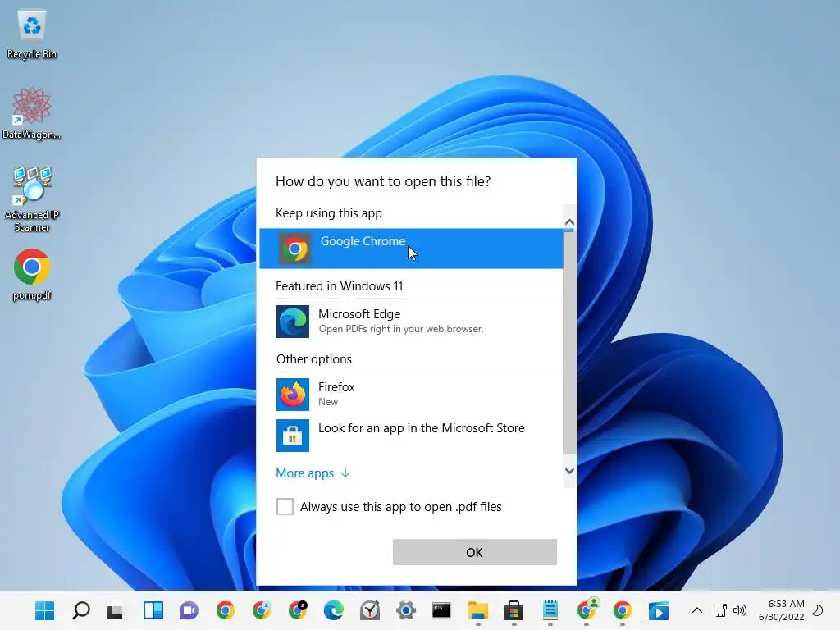The image size is (840, 630).
Task: Open taskbar Search magnifier
Action: pyautogui.click(x=81, y=610)
